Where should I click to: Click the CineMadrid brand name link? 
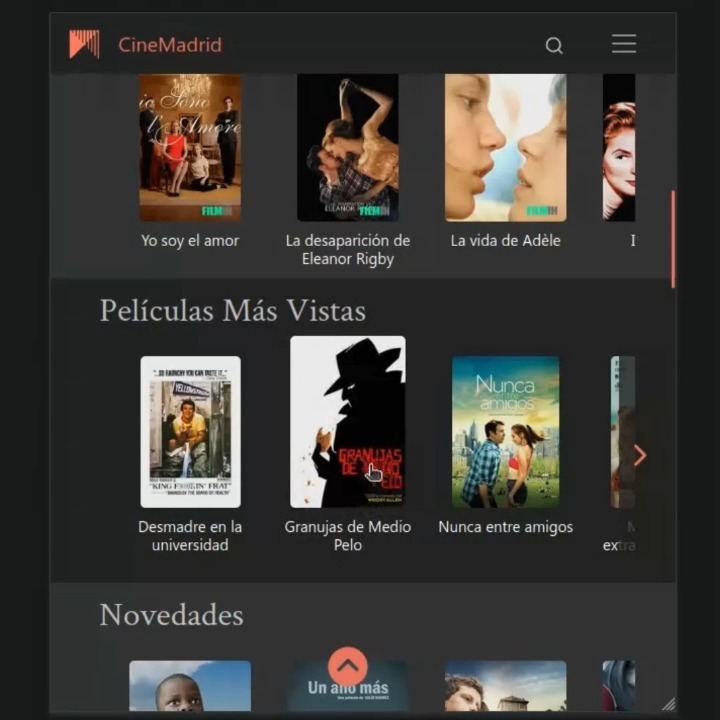click(170, 45)
